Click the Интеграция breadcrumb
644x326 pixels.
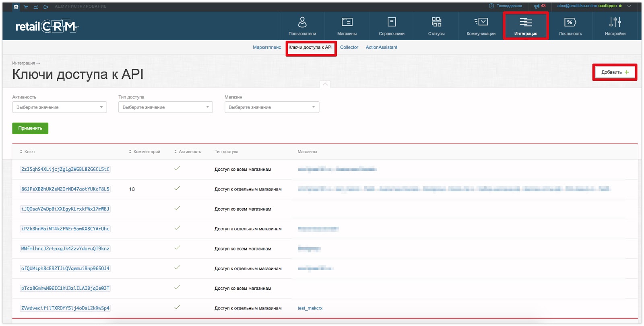pos(23,63)
